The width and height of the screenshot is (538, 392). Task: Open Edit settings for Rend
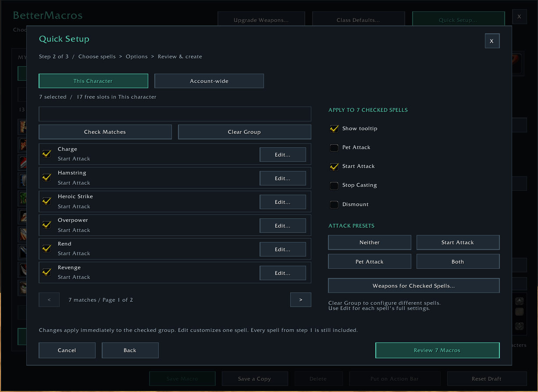[283, 249]
